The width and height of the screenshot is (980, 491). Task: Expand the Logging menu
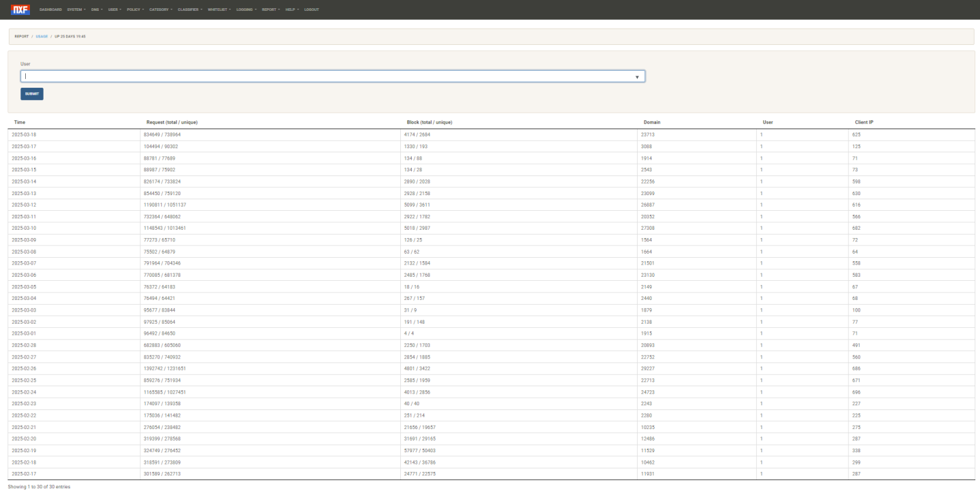246,10
